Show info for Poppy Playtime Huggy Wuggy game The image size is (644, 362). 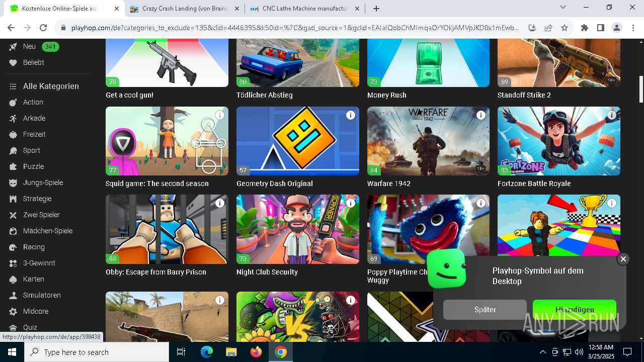[481, 203]
